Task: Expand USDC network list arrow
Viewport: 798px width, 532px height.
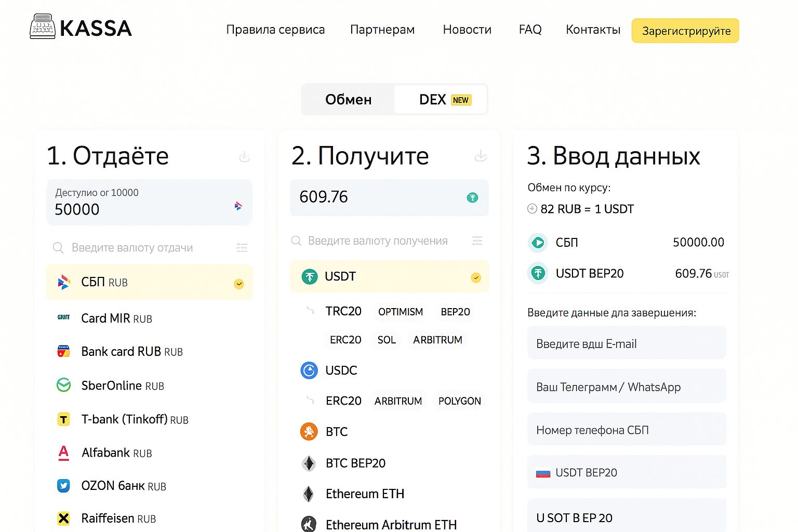Action: (310, 400)
